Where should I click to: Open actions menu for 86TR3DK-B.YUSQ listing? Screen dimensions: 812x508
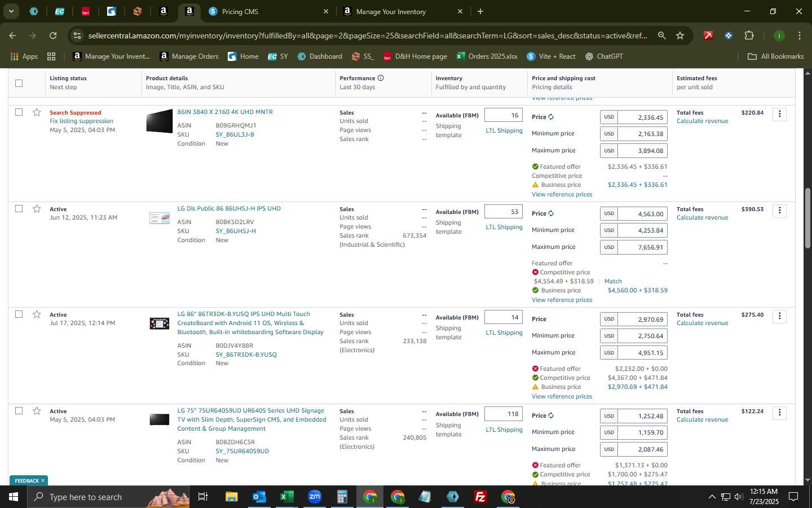click(x=779, y=316)
